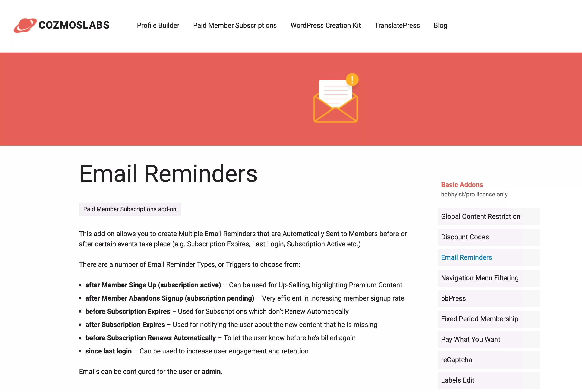Click the Email Reminders sidebar icon
The image size is (582, 392).
[x=466, y=257]
